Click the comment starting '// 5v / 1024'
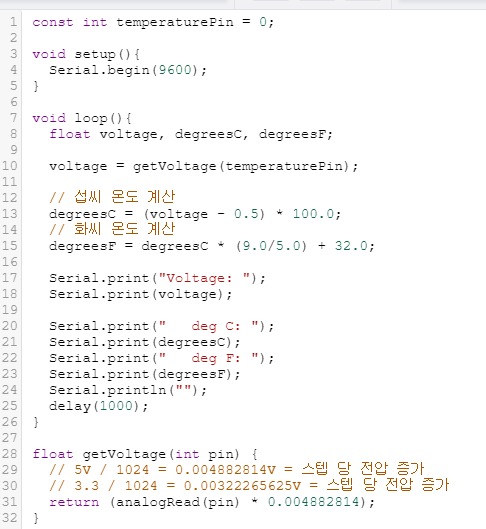Image resolution: width=486 pixels, height=529 pixels. coord(236,469)
